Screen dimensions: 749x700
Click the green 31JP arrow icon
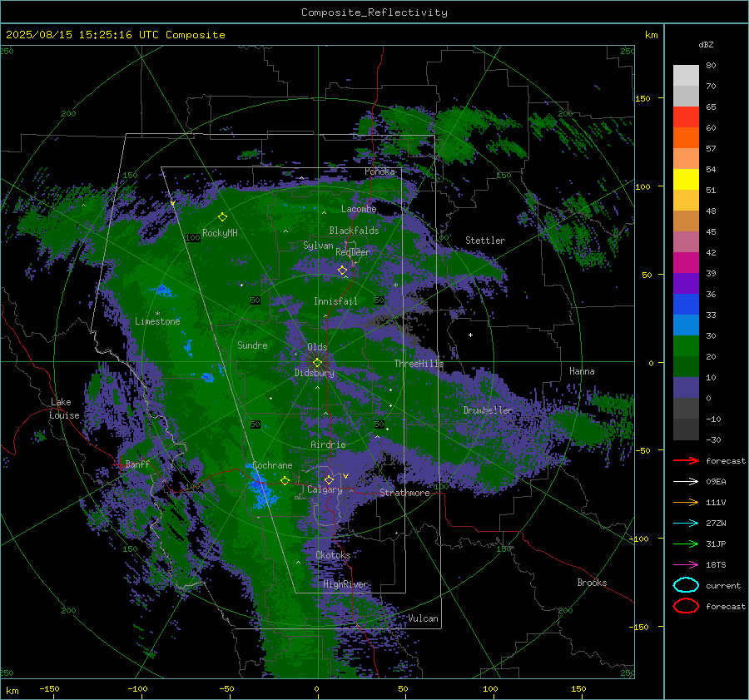pyautogui.click(x=686, y=544)
